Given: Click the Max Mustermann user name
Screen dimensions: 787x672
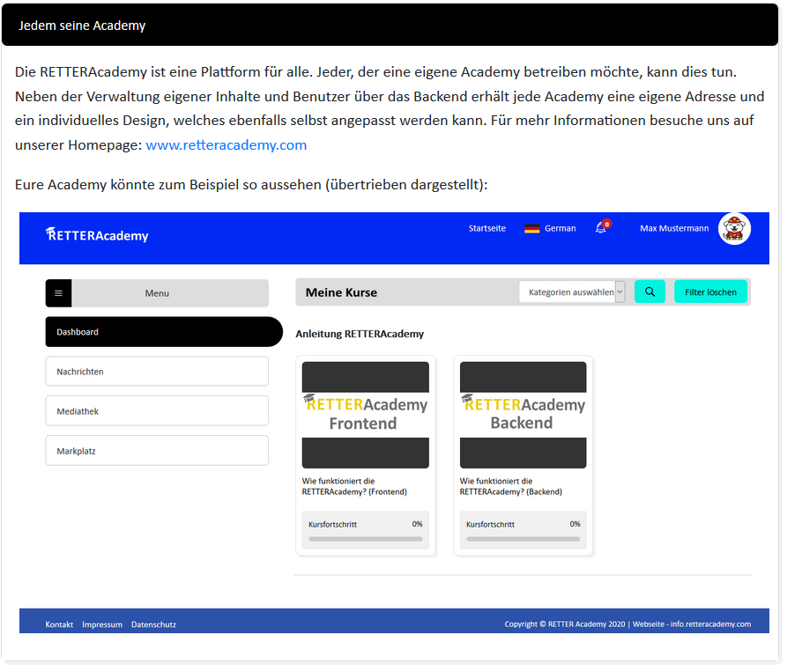Looking at the screenshot, I should click(674, 228).
